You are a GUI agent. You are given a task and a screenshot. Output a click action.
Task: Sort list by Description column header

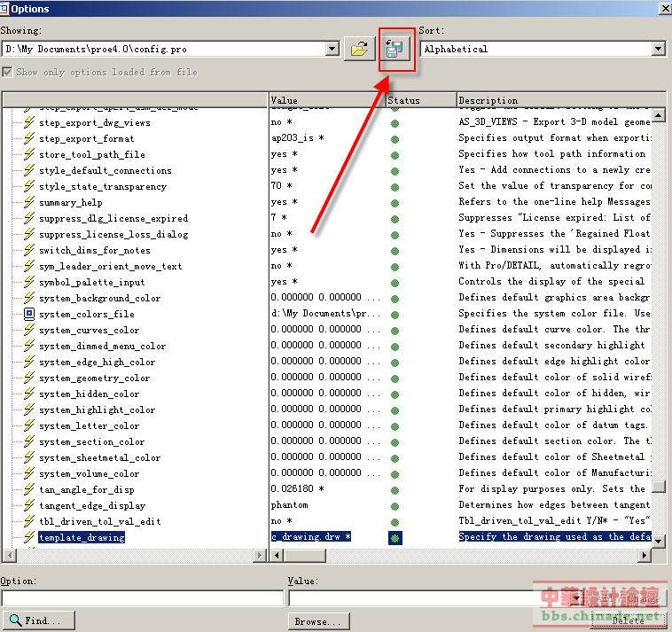(560, 100)
